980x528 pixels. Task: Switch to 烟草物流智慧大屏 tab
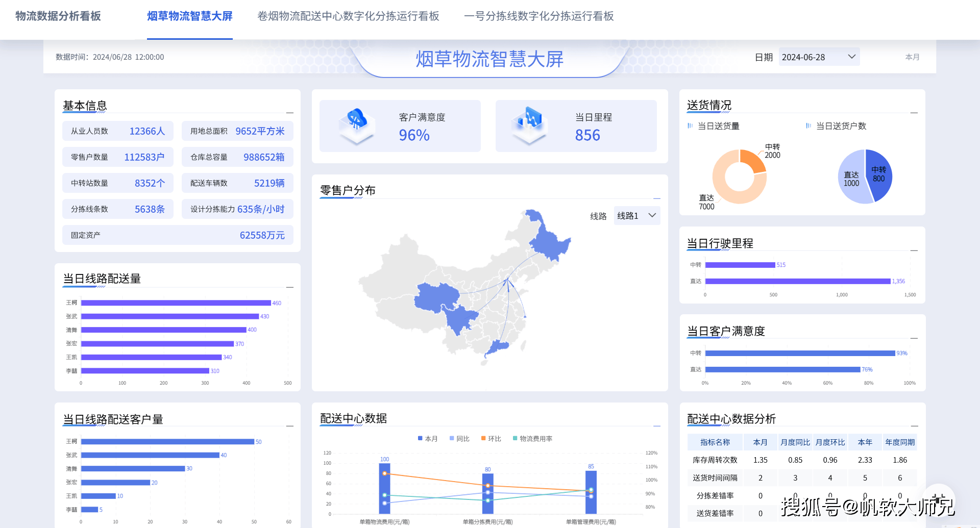190,16
